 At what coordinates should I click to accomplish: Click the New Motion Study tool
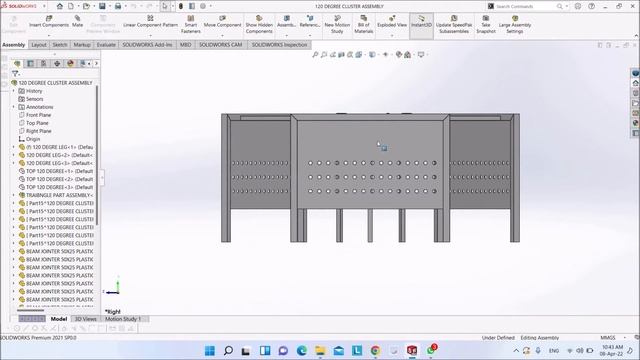pyautogui.click(x=337, y=24)
